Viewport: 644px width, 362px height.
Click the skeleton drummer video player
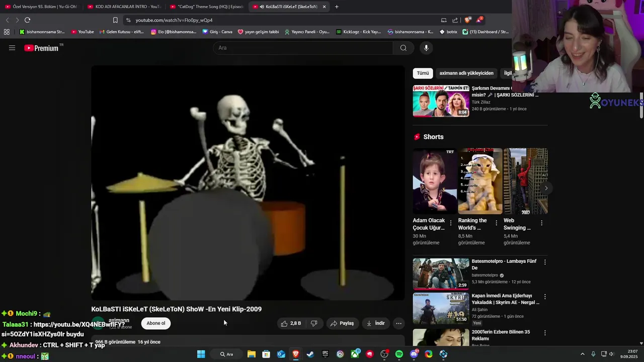coord(248,183)
